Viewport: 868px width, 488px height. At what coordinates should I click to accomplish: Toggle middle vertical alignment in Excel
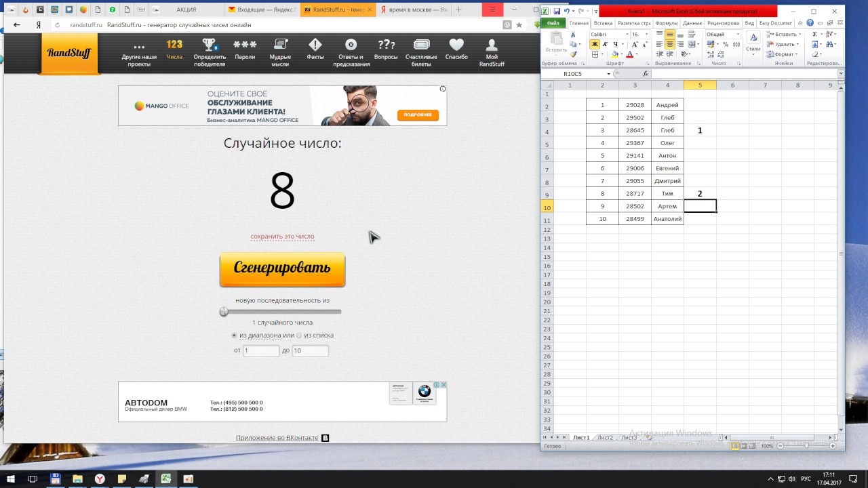tap(670, 34)
